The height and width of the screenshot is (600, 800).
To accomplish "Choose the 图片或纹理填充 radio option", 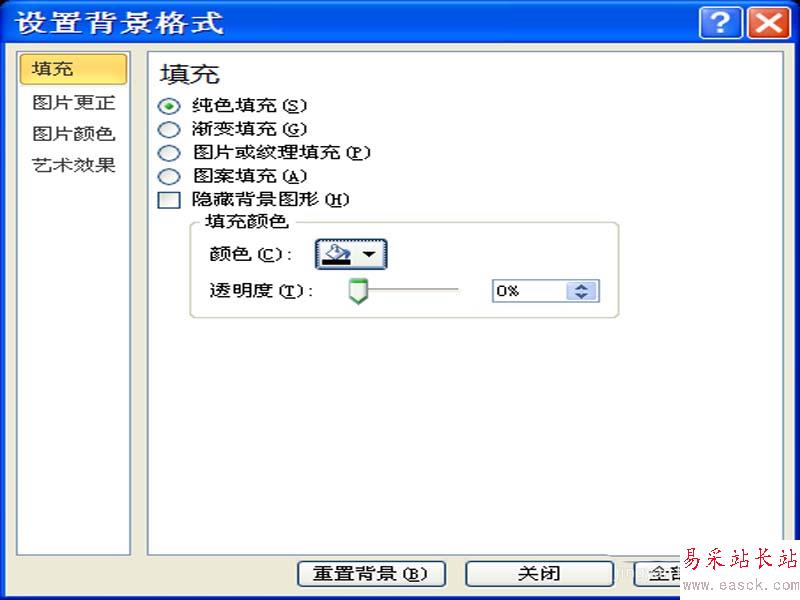I will pos(169,153).
